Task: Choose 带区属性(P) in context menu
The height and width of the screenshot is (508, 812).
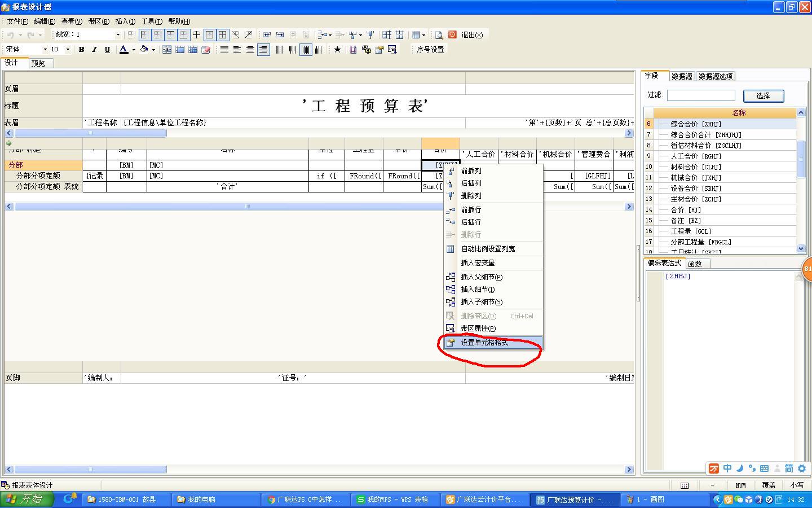Action: point(493,328)
